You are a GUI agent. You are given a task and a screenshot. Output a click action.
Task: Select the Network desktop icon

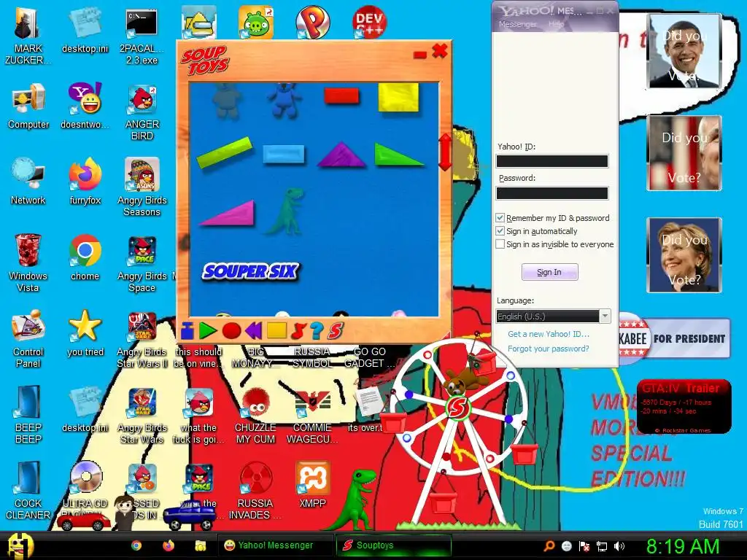pyautogui.click(x=28, y=182)
